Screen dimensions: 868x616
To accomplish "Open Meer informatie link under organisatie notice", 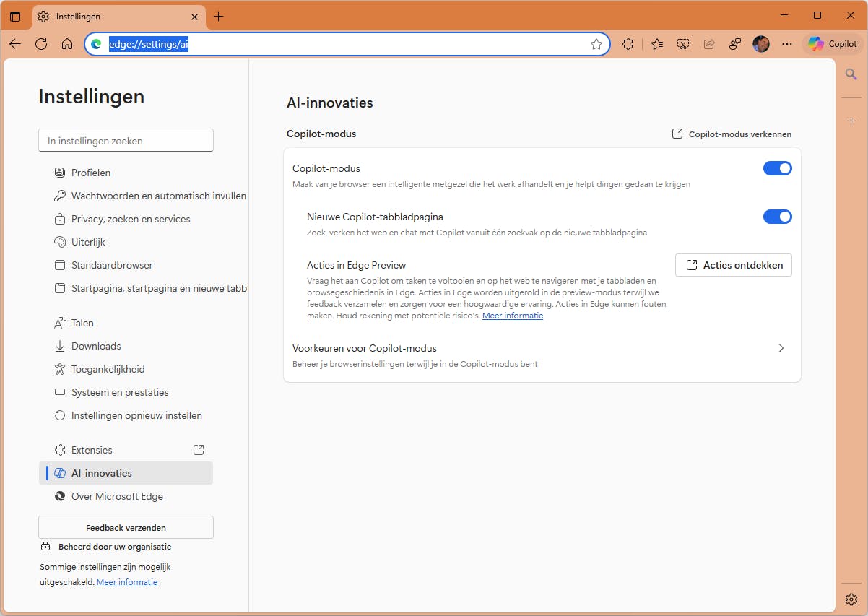I will pyautogui.click(x=127, y=582).
